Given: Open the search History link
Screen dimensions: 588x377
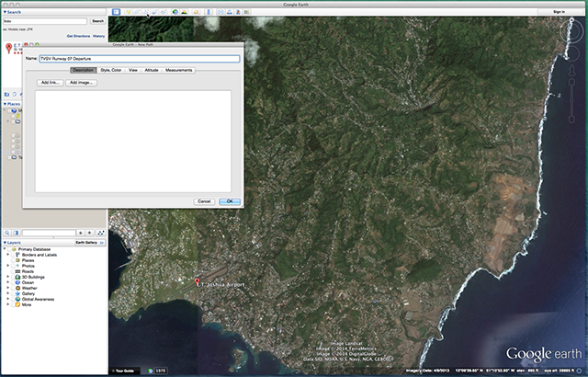Looking at the screenshot, I should pyautogui.click(x=99, y=36).
